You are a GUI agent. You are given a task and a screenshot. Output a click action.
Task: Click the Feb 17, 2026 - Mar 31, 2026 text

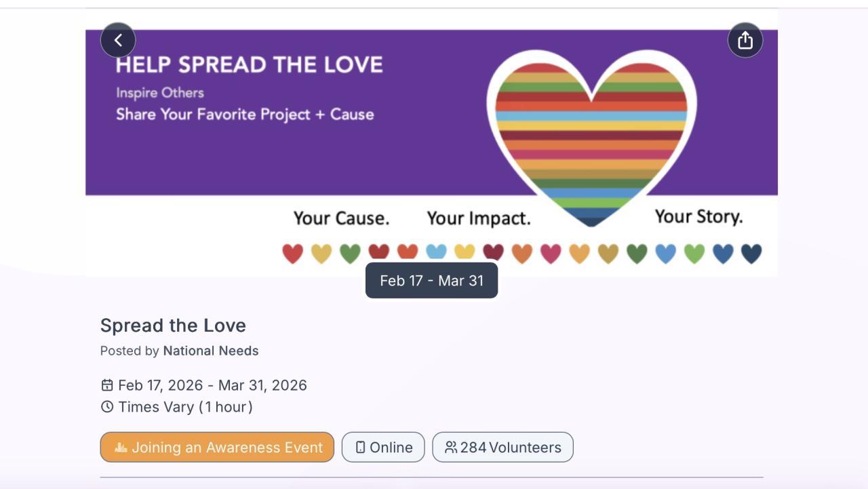click(212, 385)
